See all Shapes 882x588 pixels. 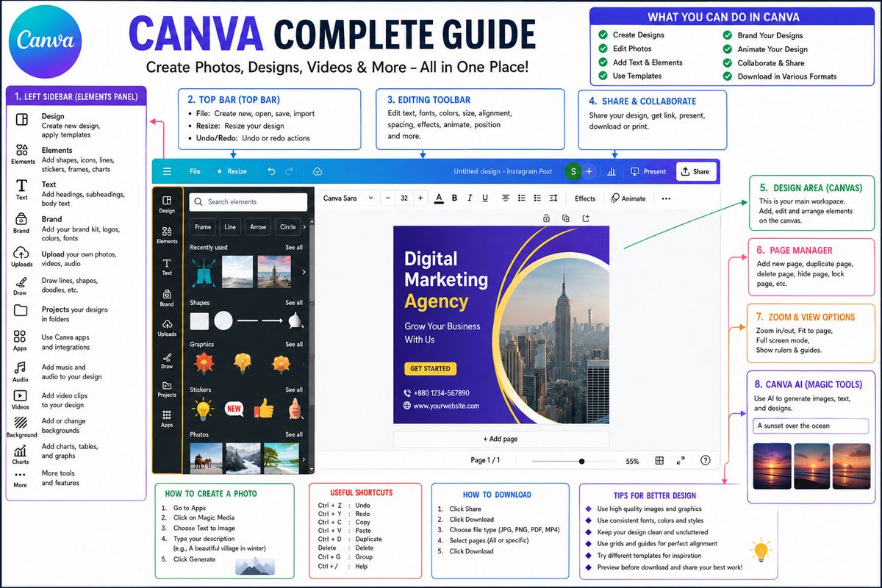294,303
